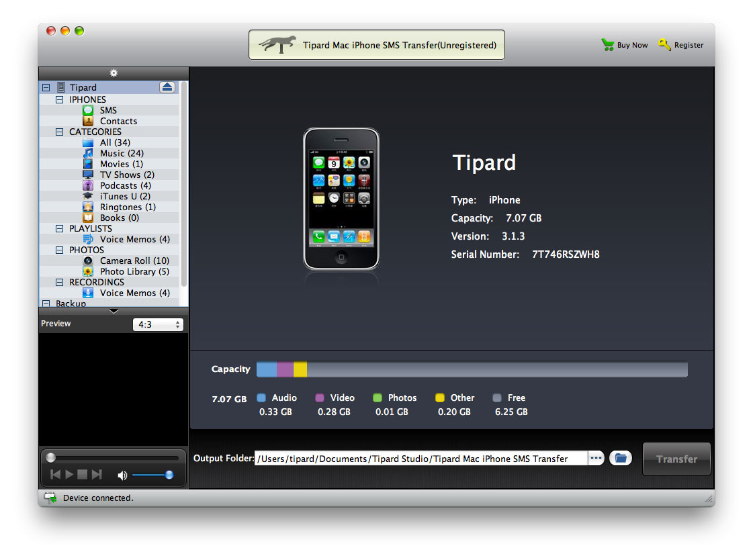This screenshot has height=560, width=753.
Task: Mute audio with the speaker icon
Action: tap(122, 475)
